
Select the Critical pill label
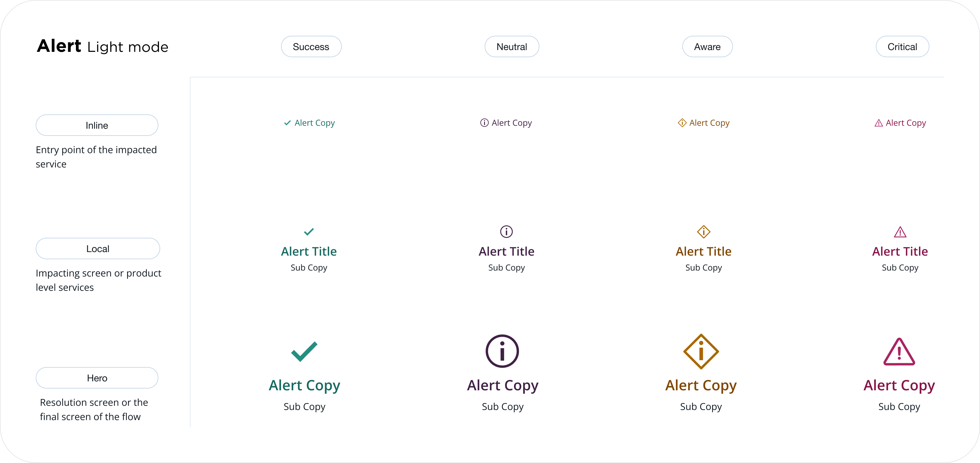(902, 47)
